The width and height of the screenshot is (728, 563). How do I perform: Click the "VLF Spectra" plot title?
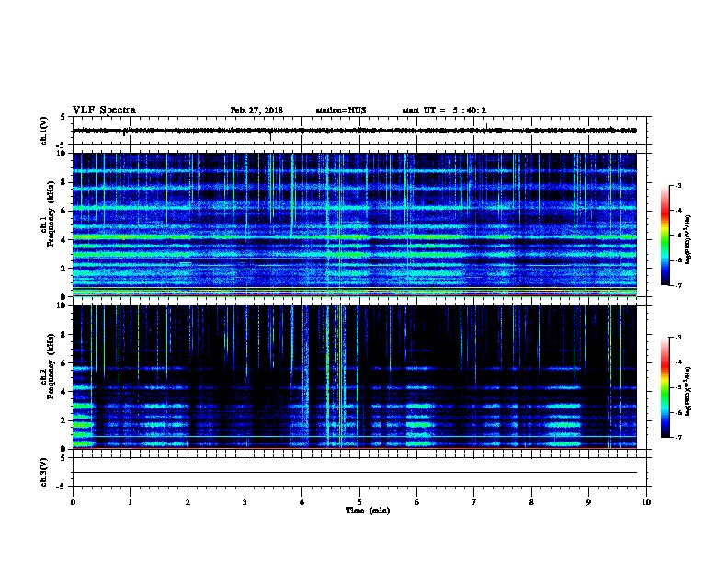[x=105, y=110]
